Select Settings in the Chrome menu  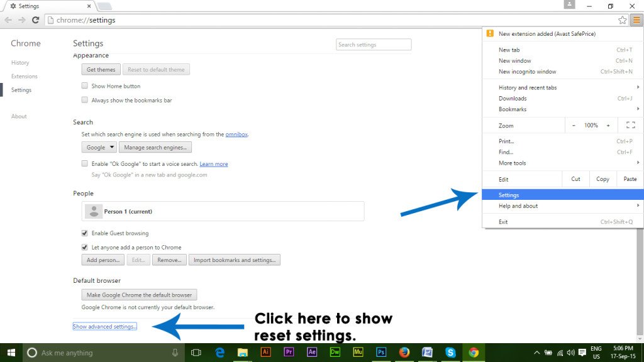pos(563,195)
